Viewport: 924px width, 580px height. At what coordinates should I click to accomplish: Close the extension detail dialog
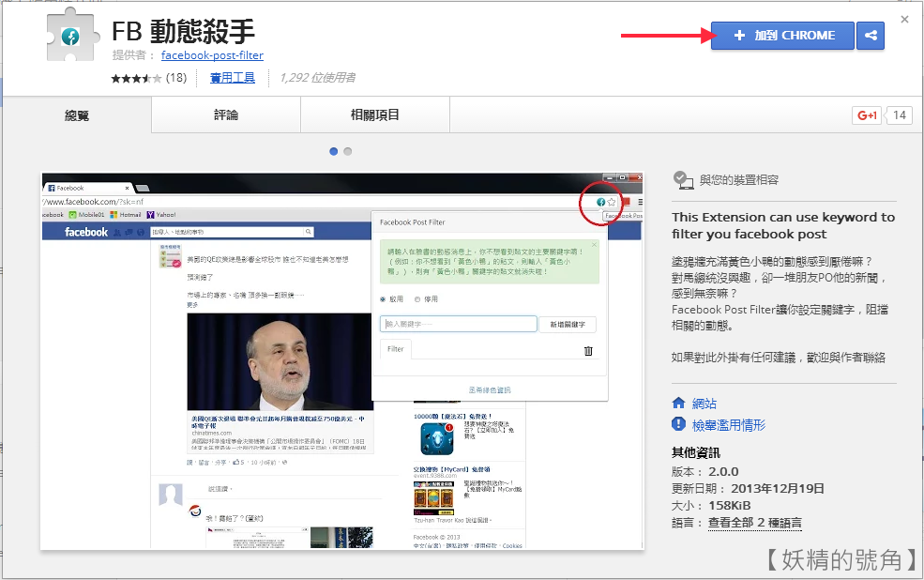(x=904, y=20)
